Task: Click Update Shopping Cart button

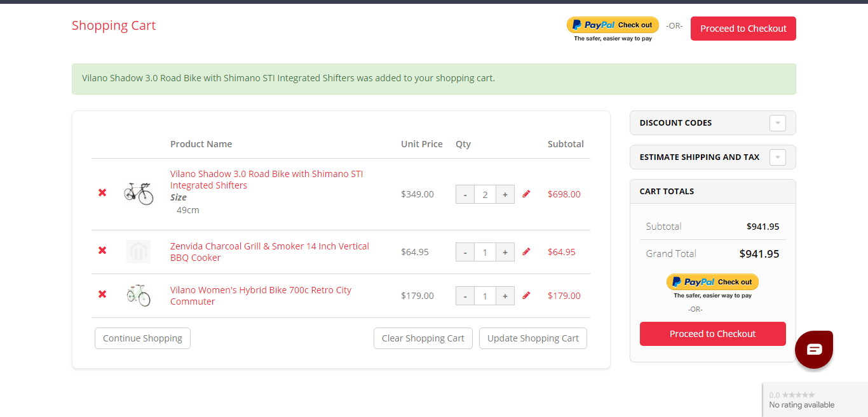Action: pyautogui.click(x=533, y=338)
